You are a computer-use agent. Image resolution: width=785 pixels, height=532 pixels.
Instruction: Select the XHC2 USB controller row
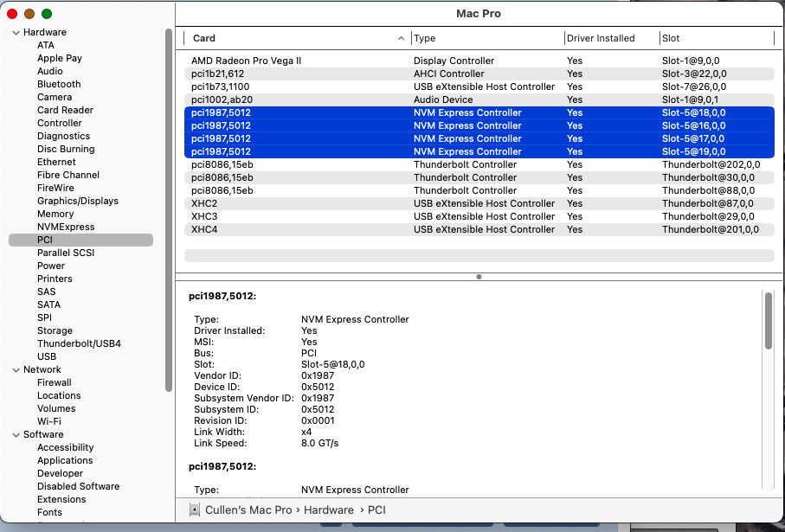point(479,204)
